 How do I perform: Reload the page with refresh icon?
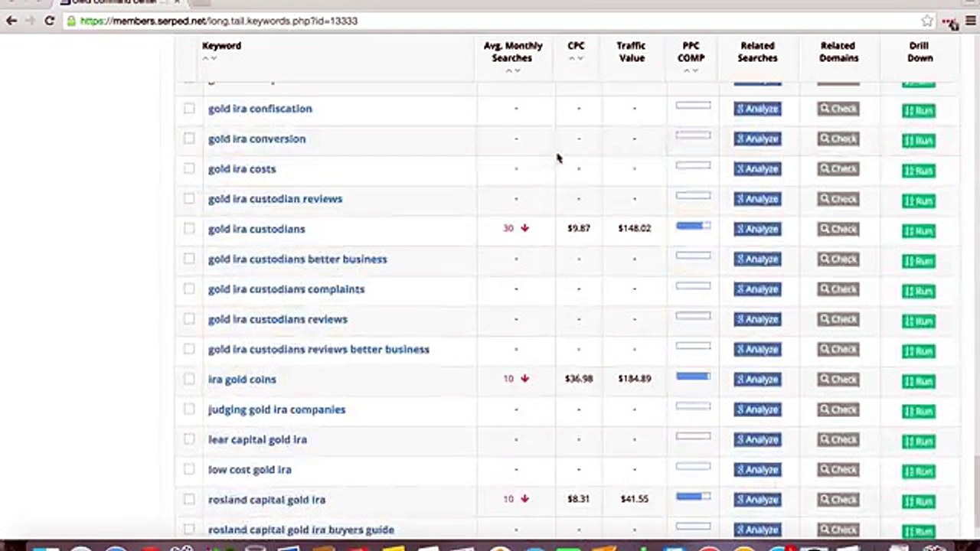click(49, 21)
